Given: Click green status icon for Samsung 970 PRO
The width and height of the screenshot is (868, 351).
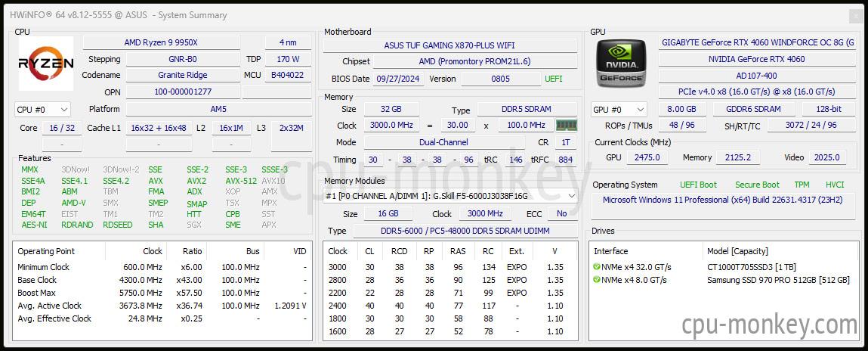Looking at the screenshot, I should click(596, 280).
